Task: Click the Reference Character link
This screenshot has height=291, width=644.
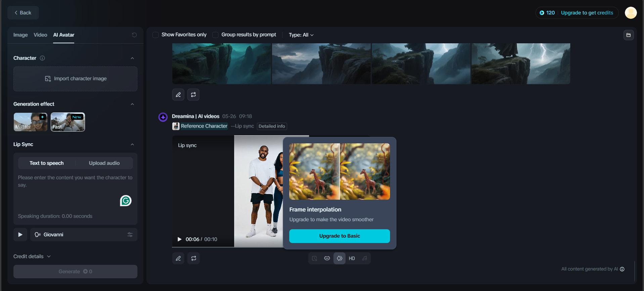Action: coord(204,126)
